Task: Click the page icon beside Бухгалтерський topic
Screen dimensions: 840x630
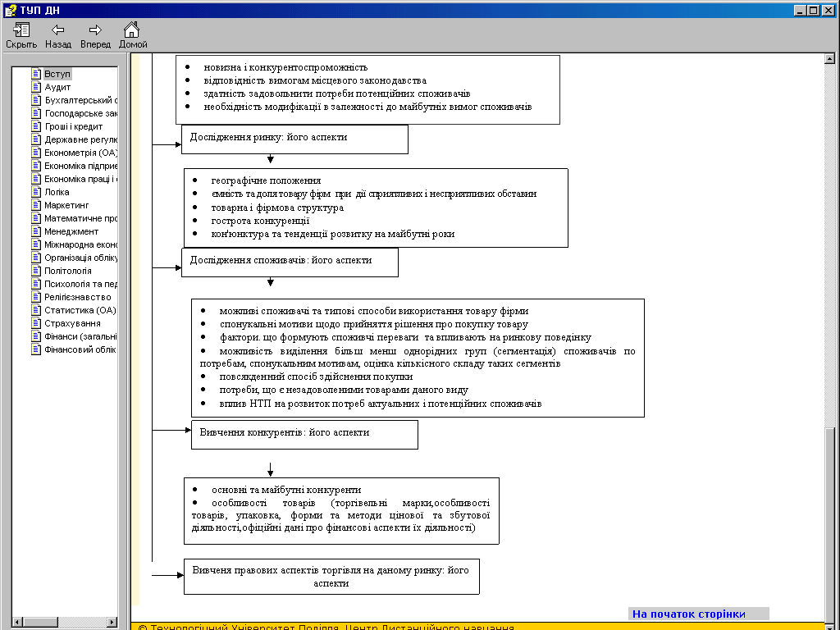Action: pyautogui.click(x=36, y=100)
